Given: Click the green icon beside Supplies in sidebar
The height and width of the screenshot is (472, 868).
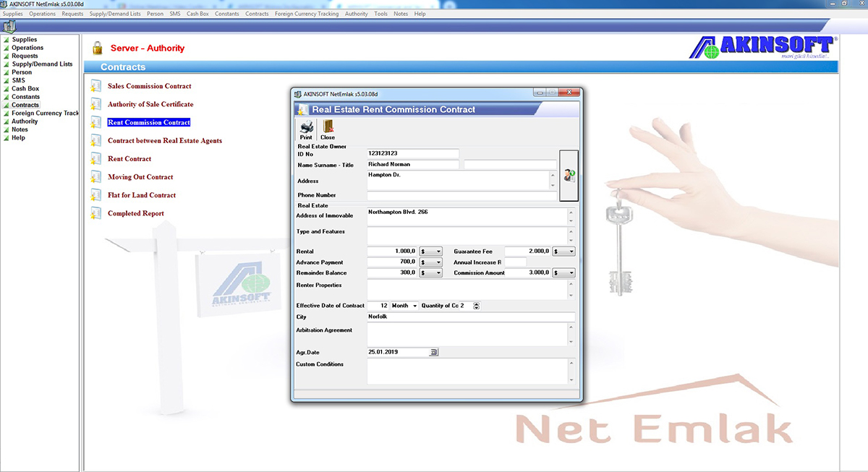Looking at the screenshot, I should (x=7, y=40).
